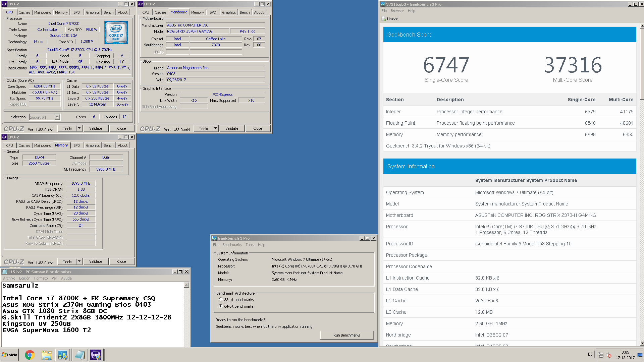Switch to Geekbench taskbar icon
This screenshot has height=362, width=644.
(63, 355)
